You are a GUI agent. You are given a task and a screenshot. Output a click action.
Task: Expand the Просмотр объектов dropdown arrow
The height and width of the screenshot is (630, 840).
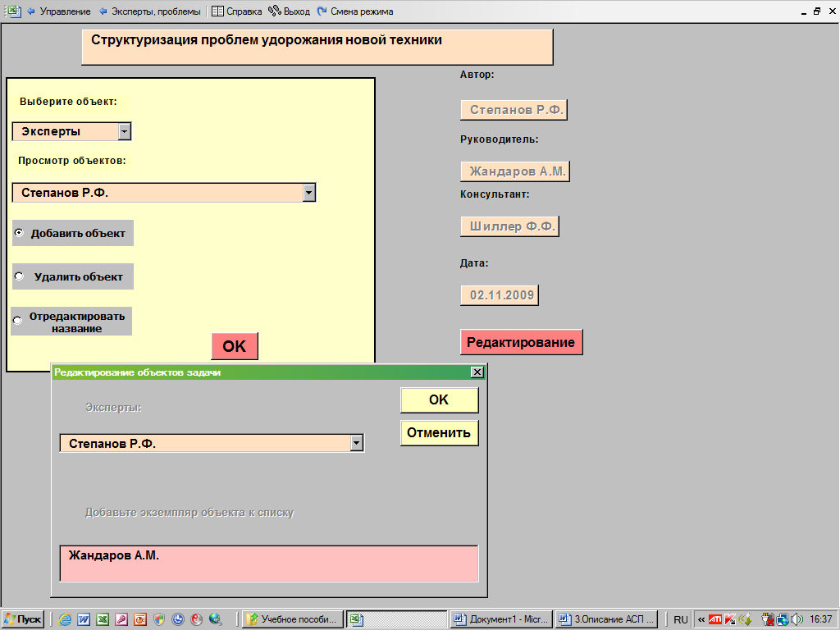[x=309, y=193]
